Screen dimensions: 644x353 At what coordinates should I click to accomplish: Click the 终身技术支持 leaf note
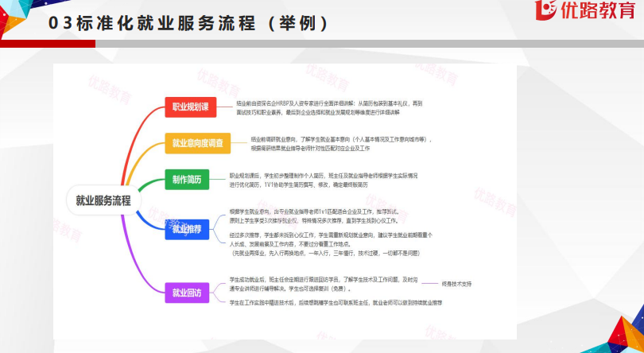click(456, 284)
